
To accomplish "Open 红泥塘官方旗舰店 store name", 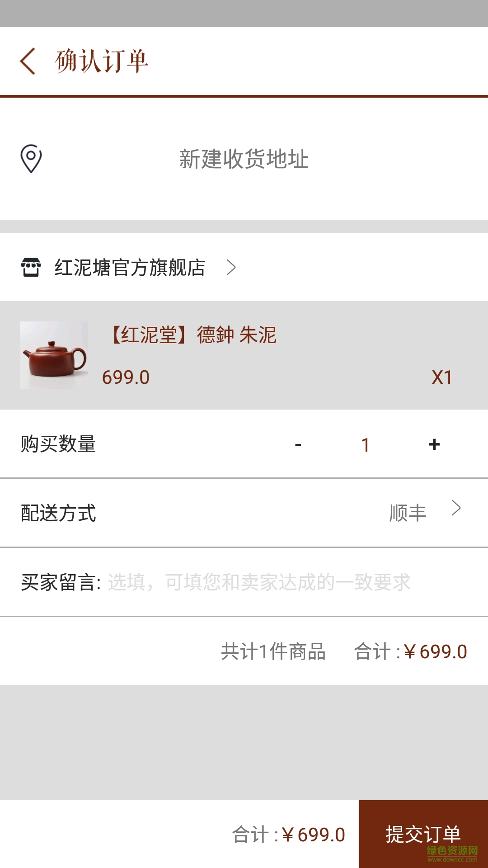I will click(x=130, y=267).
